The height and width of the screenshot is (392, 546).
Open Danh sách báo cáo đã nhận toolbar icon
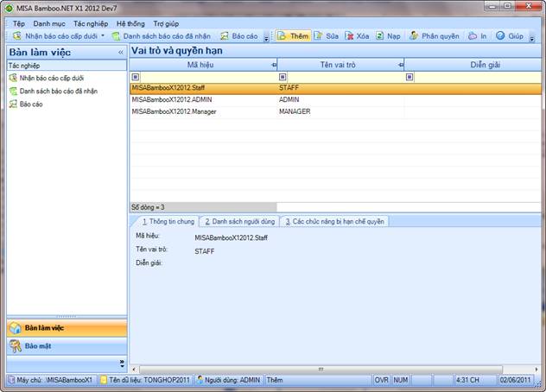point(116,36)
